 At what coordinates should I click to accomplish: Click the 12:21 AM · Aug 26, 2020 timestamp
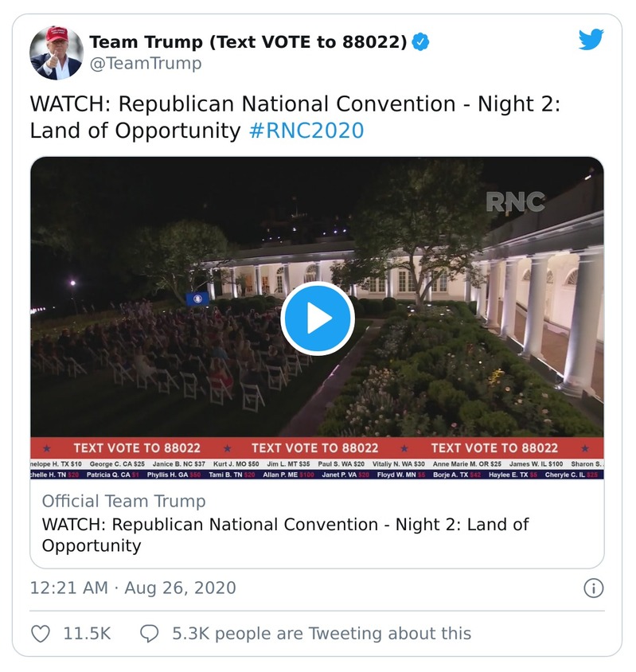coord(133,588)
